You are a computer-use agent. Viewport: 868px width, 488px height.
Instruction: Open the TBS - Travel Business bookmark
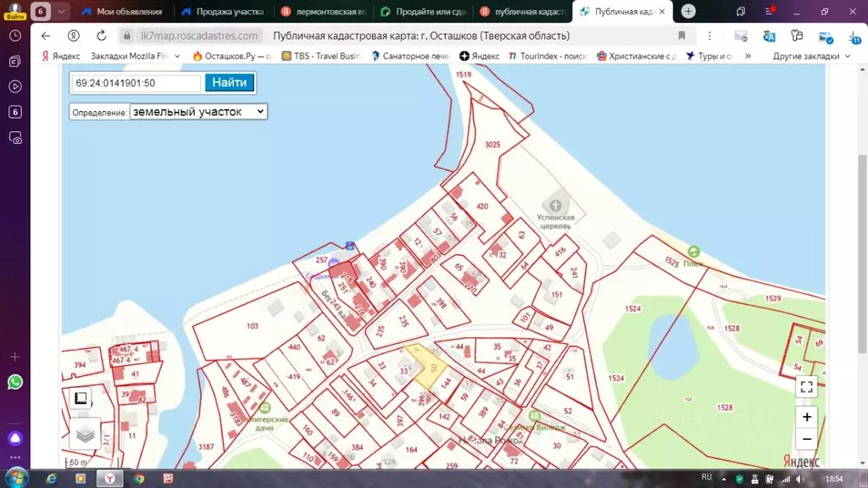tap(321, 56)
